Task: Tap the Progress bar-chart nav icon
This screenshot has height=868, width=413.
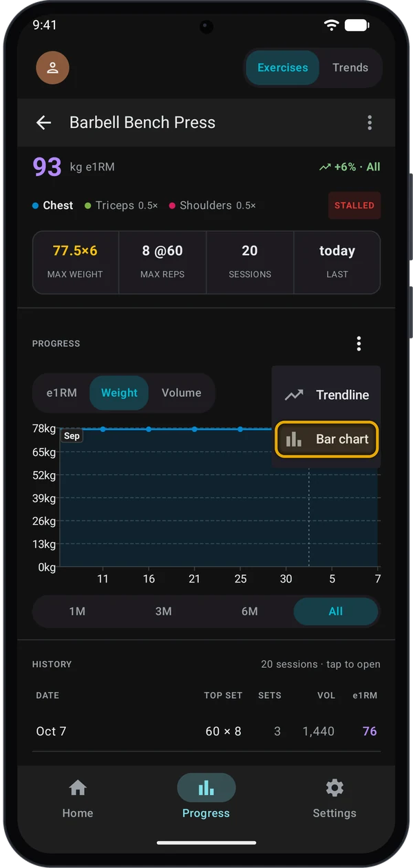Action: click(206, 788)
